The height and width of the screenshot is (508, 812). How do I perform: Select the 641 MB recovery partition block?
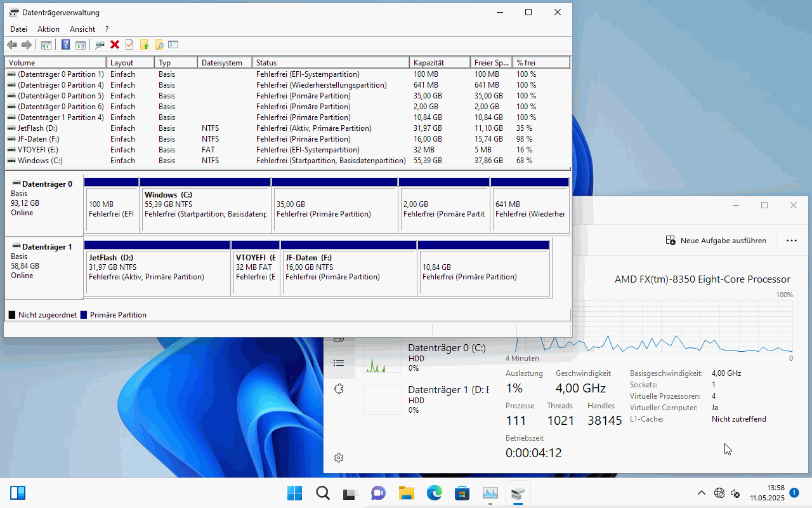[x=530, y=205]
